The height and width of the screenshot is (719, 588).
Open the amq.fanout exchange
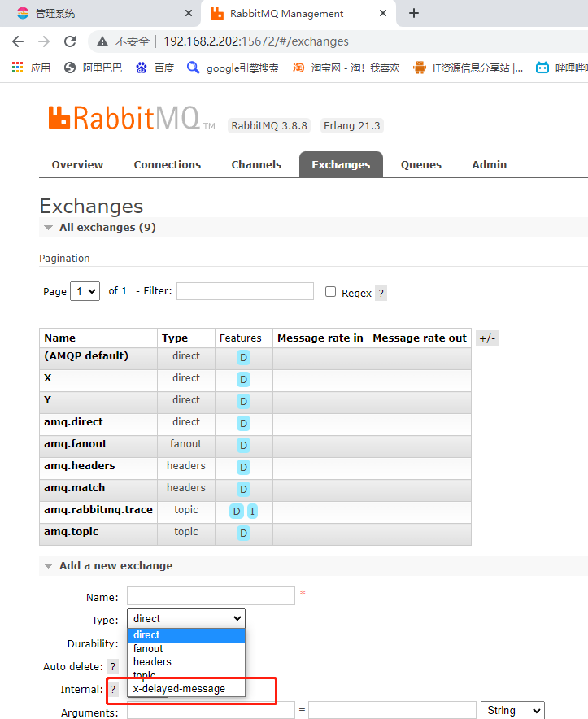(75, 444)
